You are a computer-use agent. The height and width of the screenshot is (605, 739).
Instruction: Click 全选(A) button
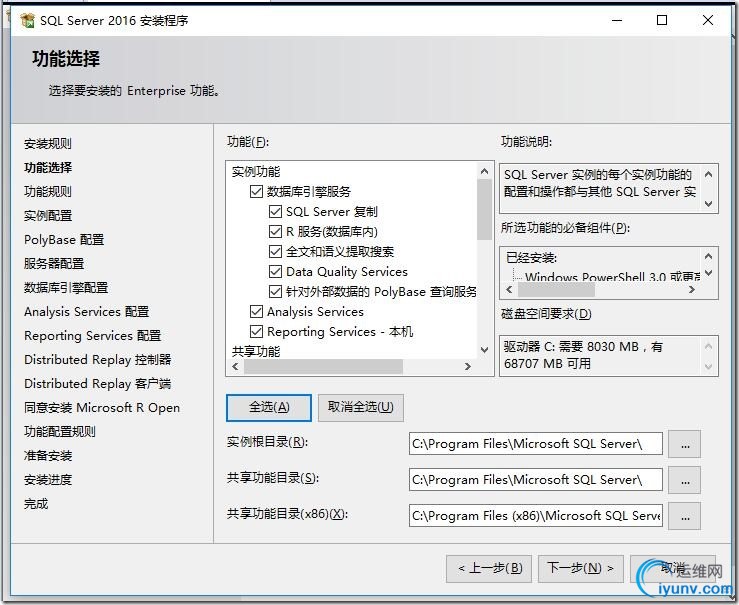tap(269, 408)
